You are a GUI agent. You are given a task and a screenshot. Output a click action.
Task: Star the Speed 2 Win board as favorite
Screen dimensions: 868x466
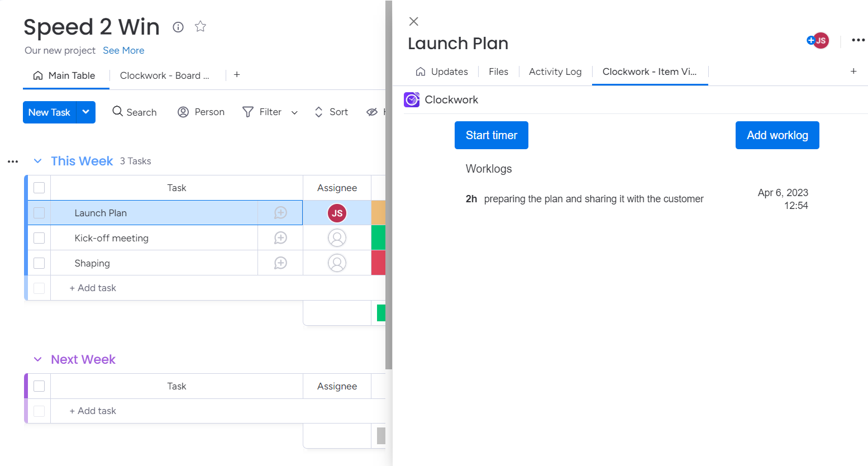[x=201, y=26]
